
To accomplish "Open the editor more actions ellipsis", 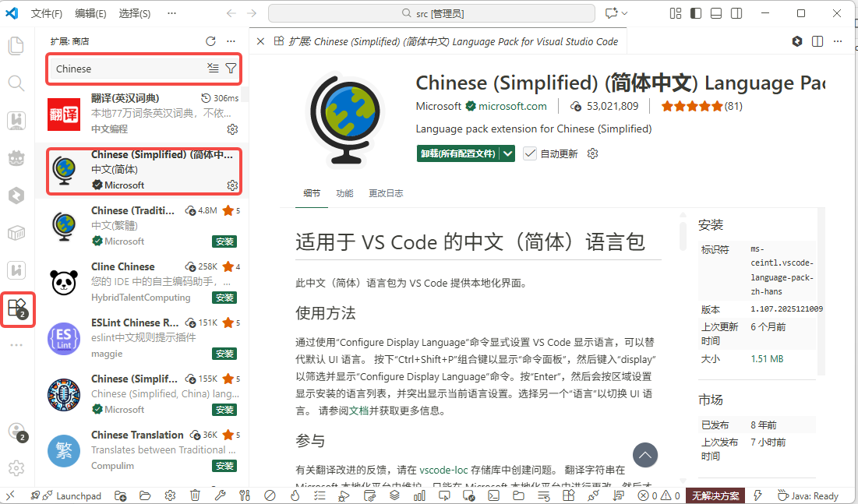I will click(x=838, y=41).
